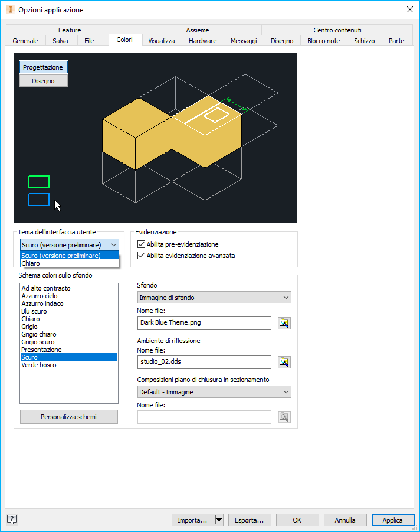Toggle Abilita evidenziazione avanzata checkbox
Image resolution: width=420 pixels, height=532 pixels.
142,255
